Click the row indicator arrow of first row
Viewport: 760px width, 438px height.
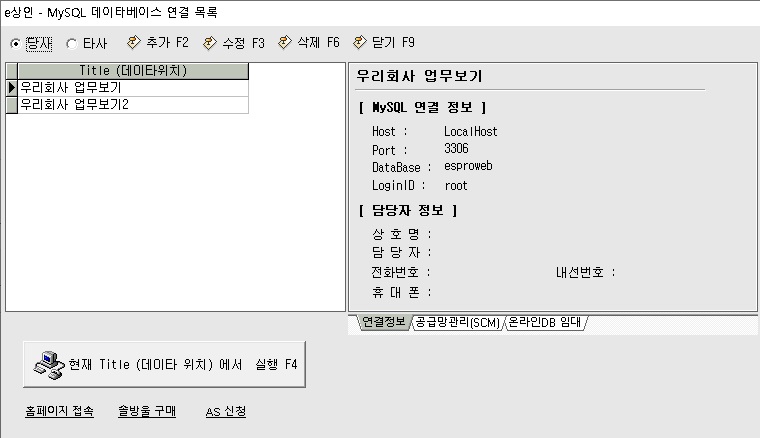click(x=12, y=87)
